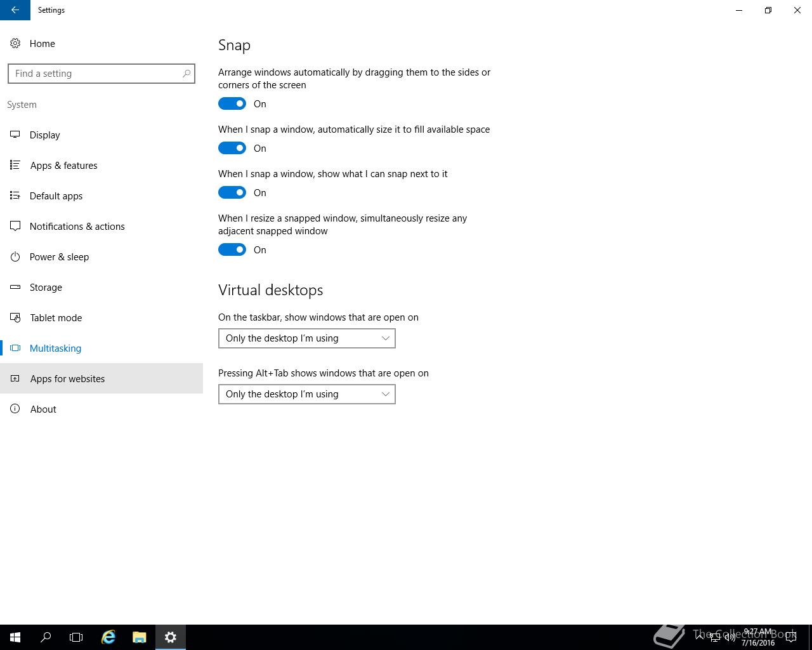Click the Default apps icon

pos(15,196)
